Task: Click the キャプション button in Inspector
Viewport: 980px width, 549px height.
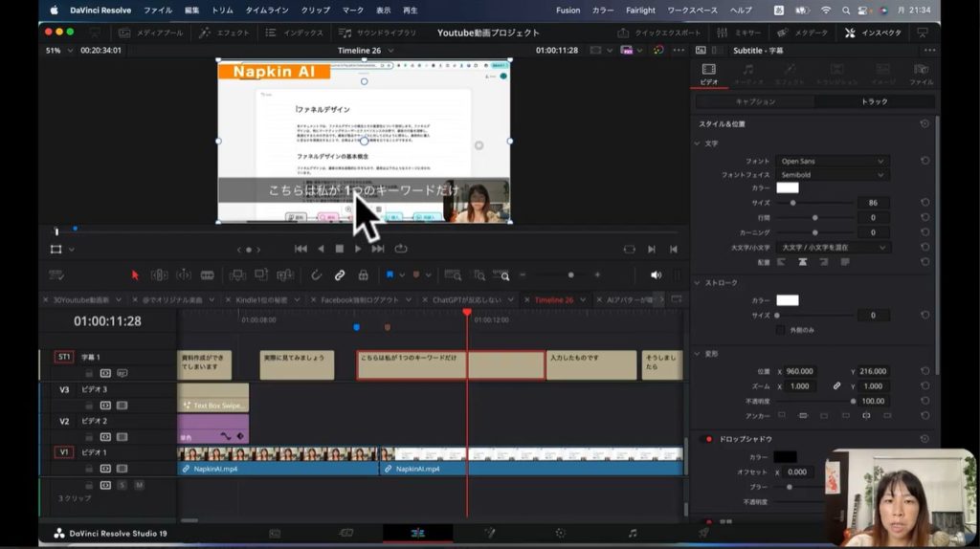Action: 755,101
